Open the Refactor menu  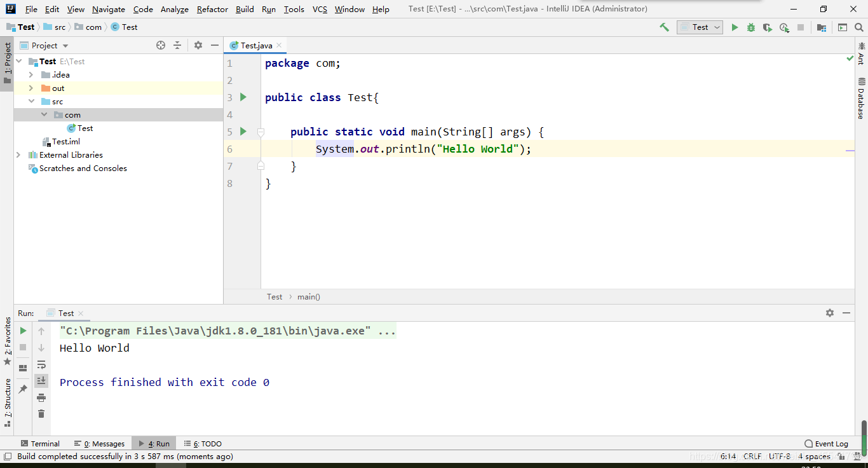click(x=212, y=10)
